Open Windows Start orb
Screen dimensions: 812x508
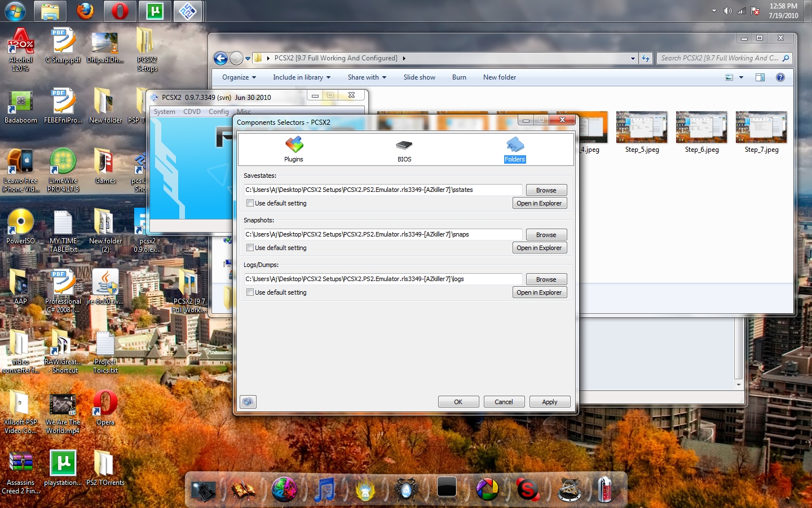15,11
